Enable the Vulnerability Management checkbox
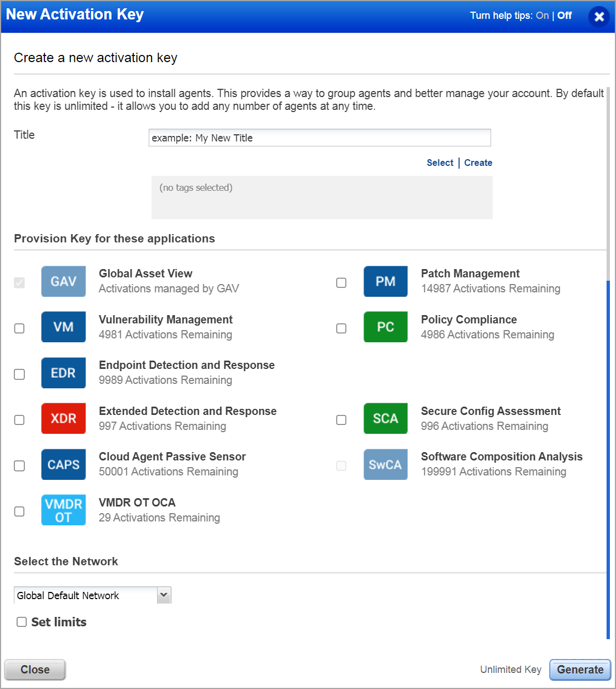This screenshot has width=616, height=689. [19, 328]
